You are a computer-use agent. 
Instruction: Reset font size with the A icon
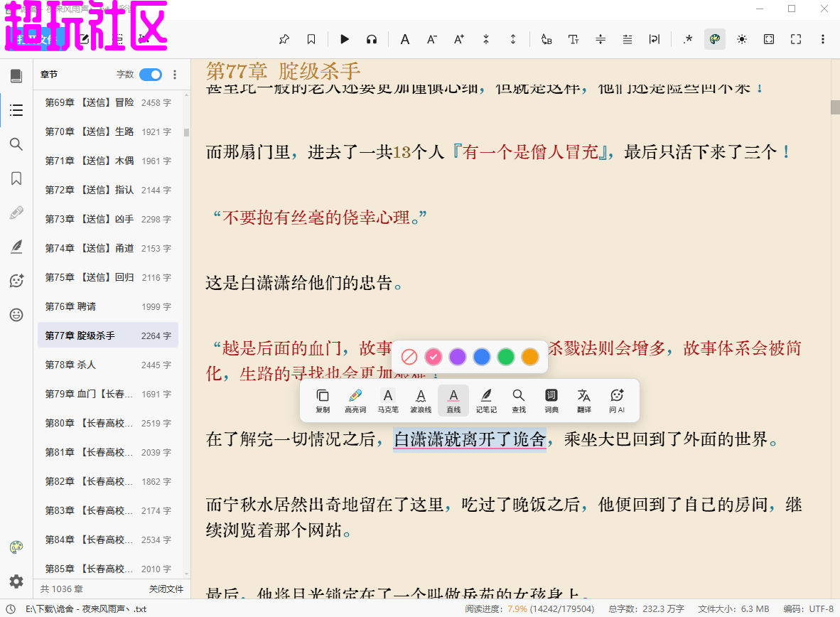pos(405,39)
